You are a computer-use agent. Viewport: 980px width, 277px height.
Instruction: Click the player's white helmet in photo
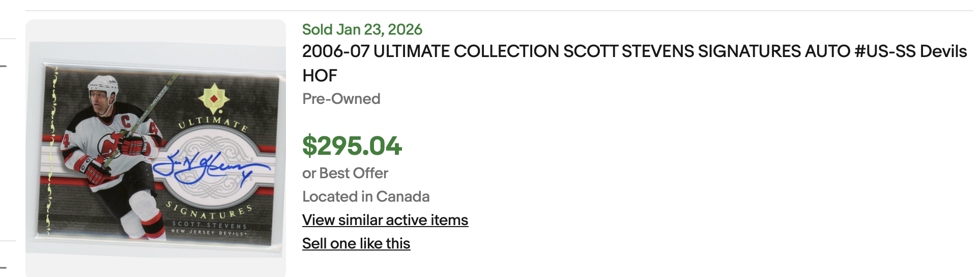click(103, 83)
